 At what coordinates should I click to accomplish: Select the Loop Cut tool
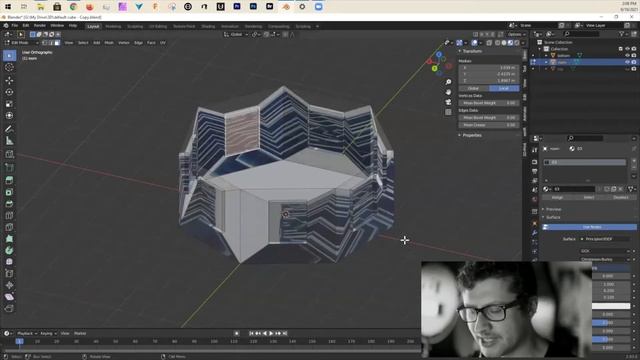coord(9,216)
